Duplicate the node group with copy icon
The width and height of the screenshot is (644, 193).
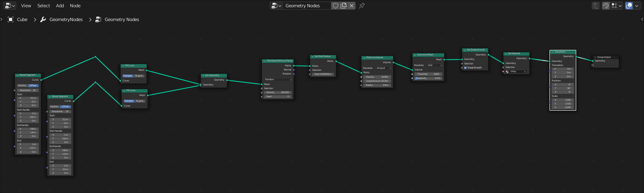(344, 6)
